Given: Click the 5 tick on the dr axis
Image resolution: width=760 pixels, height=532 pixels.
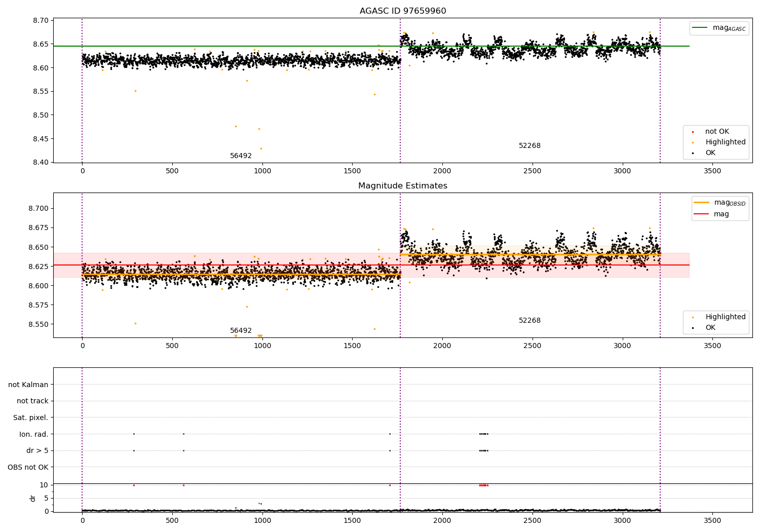Looking at the screenshot, I should [47, 499].
